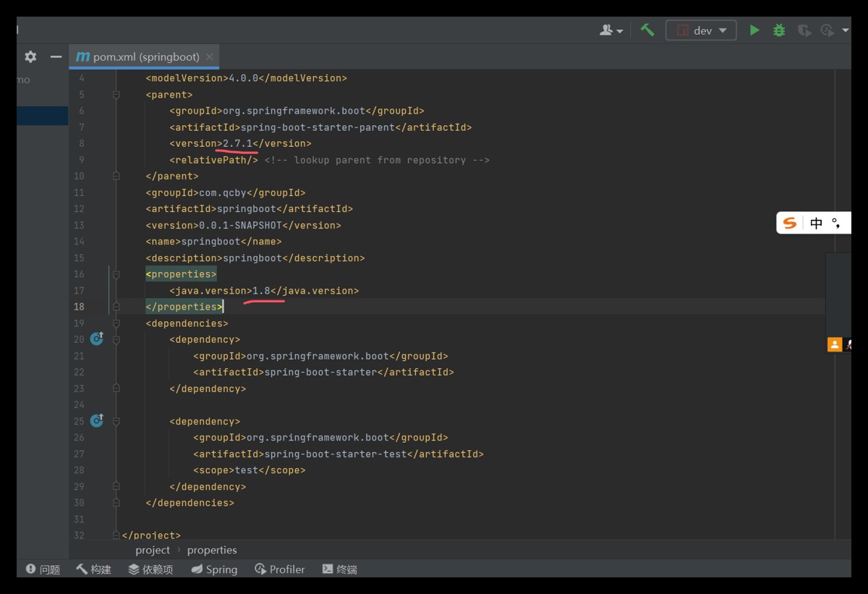Viewport: 868px width, 594px height.
Task: Fold the properties block at line 16
Action: (x=116, y=274)
